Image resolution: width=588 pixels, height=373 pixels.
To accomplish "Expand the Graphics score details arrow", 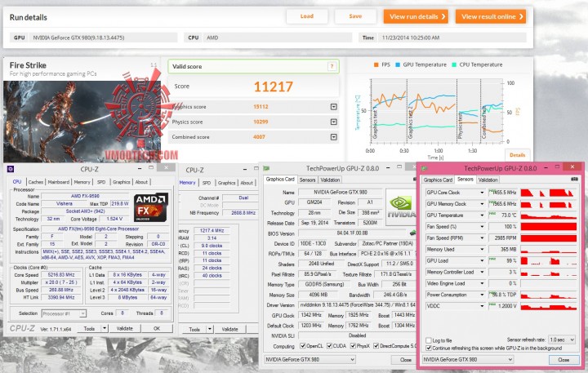I will point(334,107).
